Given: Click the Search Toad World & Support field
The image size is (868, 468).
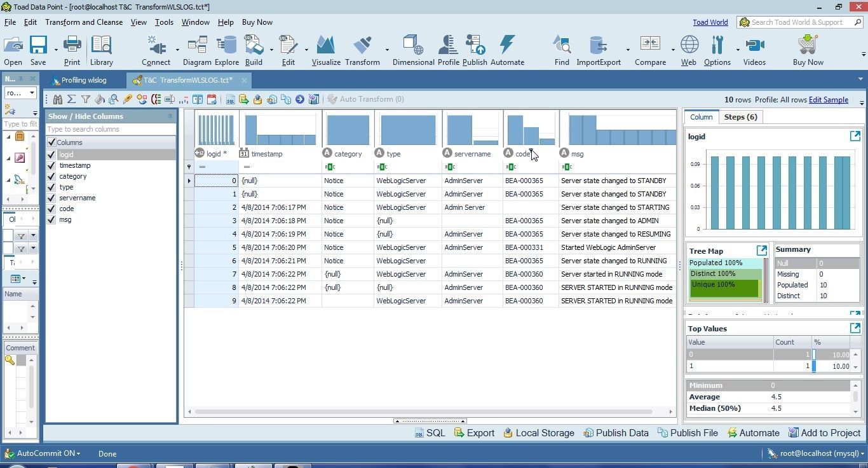Looking at the screenshot, I should coord(799,22).
